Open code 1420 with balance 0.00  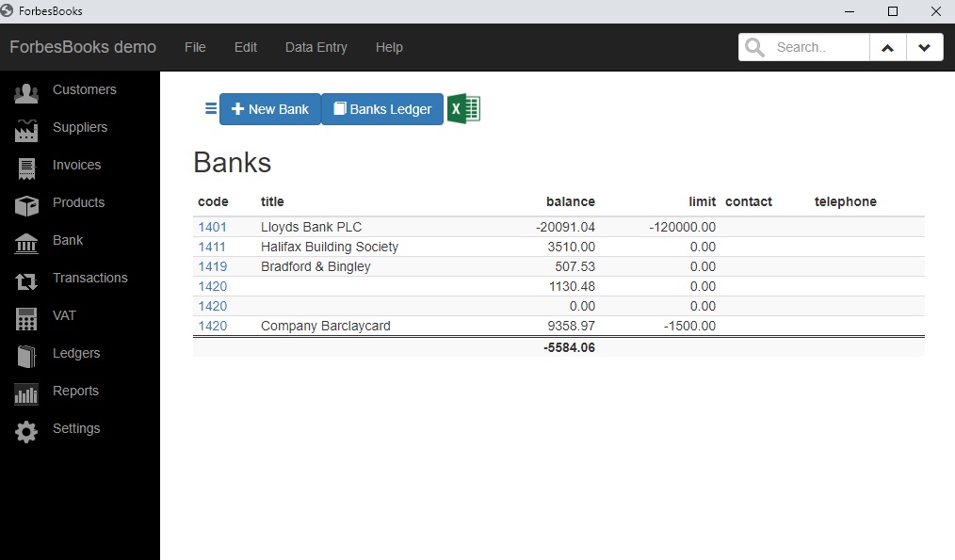[x=212, y=306]
